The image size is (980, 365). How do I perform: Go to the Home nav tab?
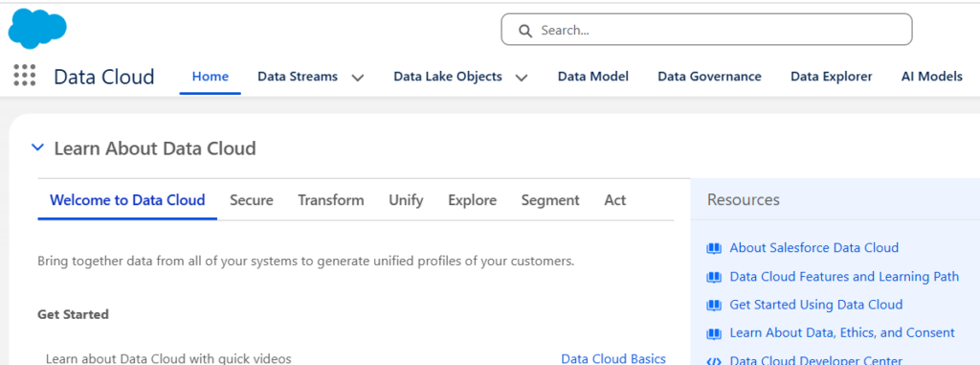(x=210, y=77)
